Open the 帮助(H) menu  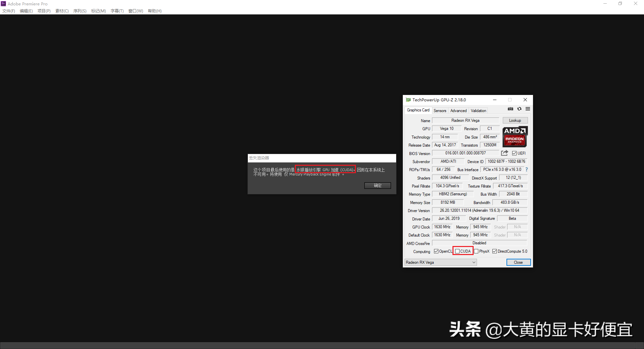coord(155,11)
